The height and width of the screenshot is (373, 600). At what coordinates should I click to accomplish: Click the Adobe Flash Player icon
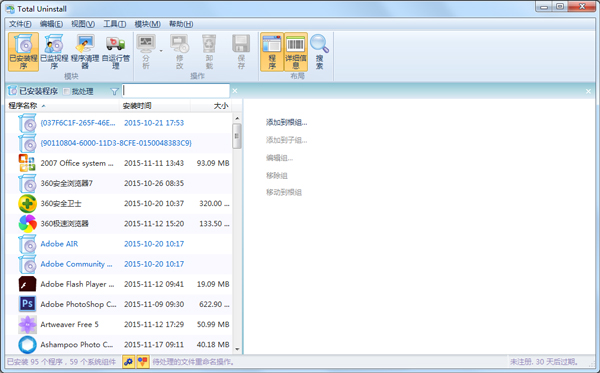27,284
